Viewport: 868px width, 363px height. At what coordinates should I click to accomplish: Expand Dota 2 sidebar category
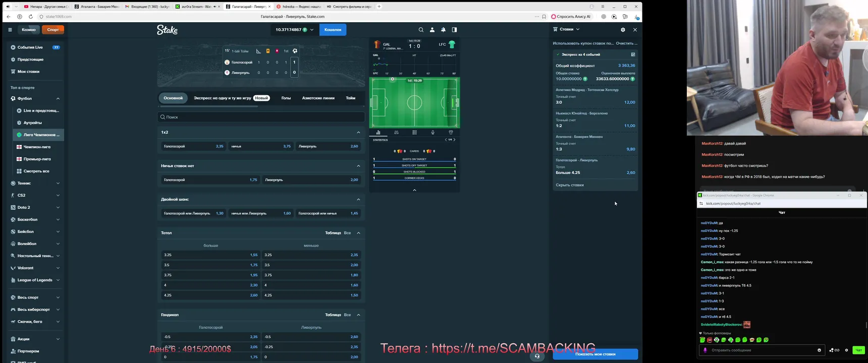point(58,207)
